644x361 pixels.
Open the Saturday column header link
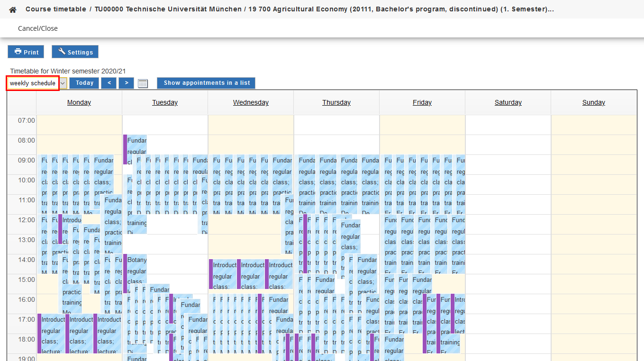[508, 102]
